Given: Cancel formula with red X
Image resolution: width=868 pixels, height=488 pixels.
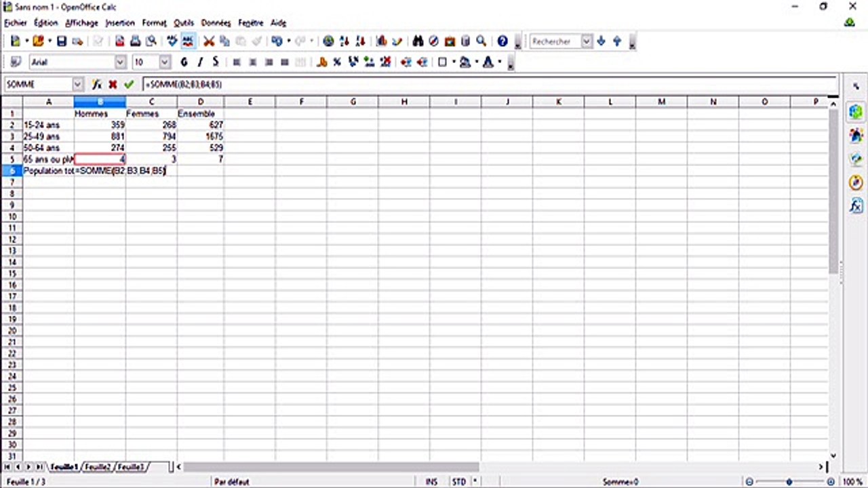Looking at the screenshot, I should pyautogui.click(x=113, y=85).
